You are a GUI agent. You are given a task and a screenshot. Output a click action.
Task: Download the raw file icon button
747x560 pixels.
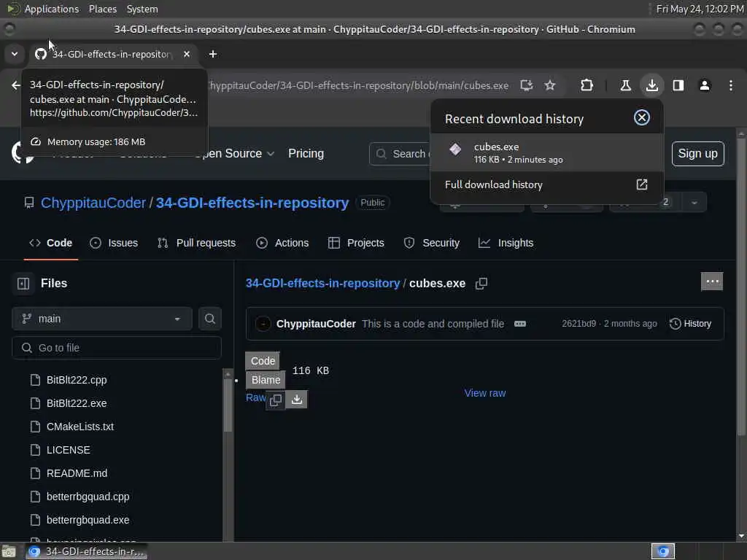[296, 399]
